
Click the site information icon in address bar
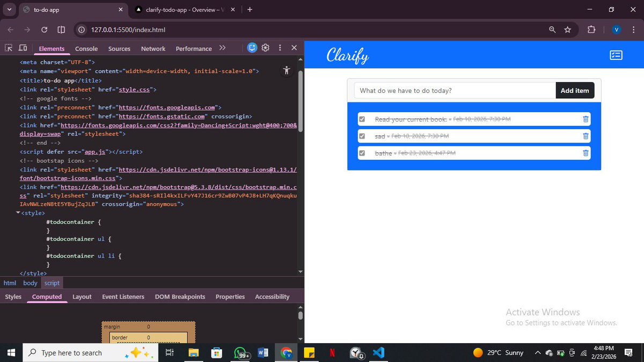[x=82, y=29]
